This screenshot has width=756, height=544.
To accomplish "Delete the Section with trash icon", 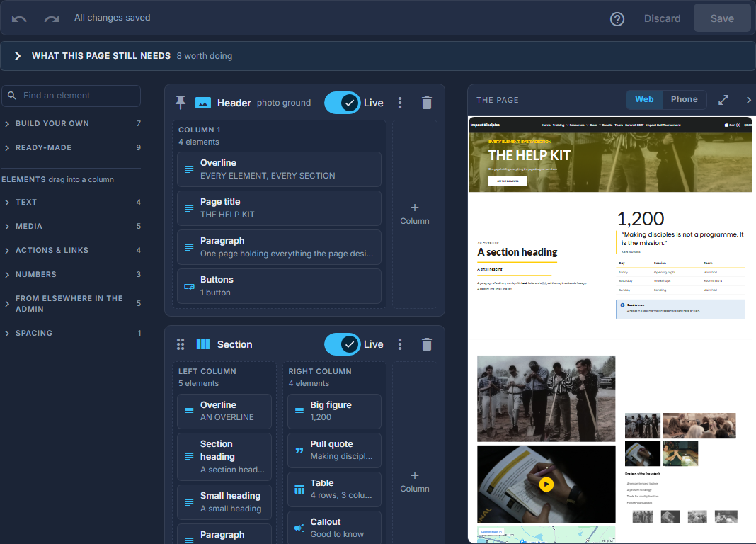I will tap(427, 344).
